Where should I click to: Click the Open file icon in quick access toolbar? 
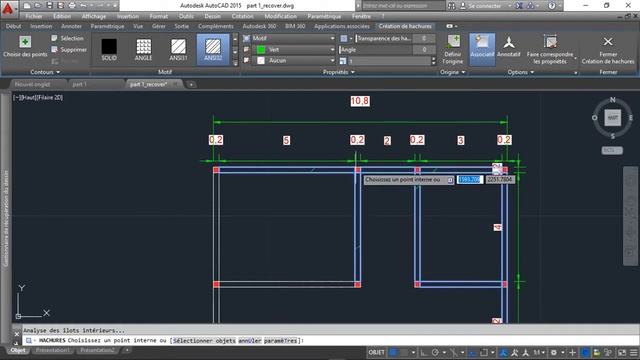point(38,6)
